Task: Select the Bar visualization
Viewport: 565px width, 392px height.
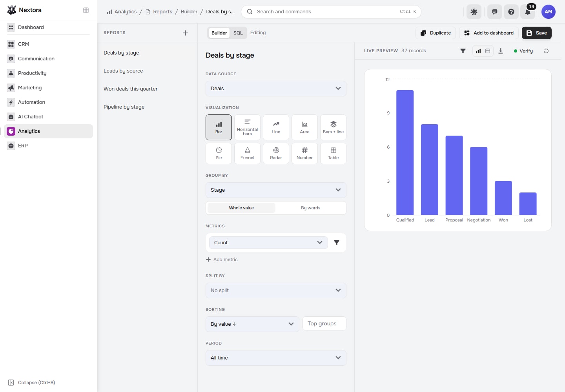Action: (219, 127)
